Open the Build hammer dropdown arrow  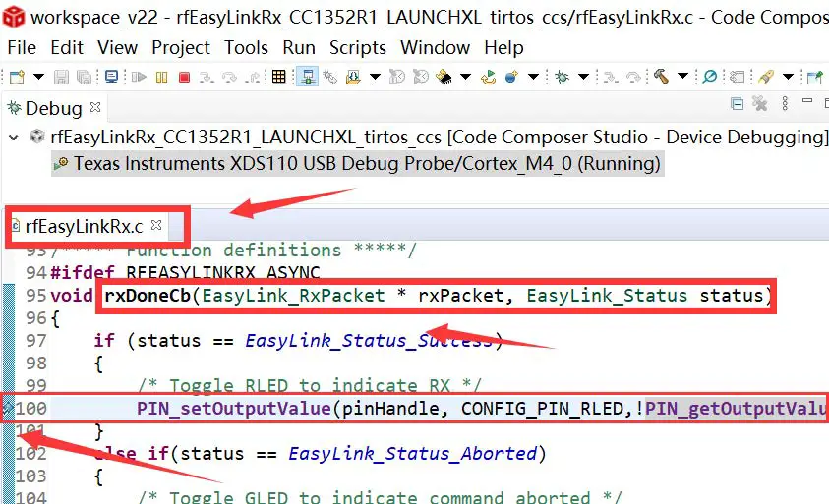tap(682, 76)
